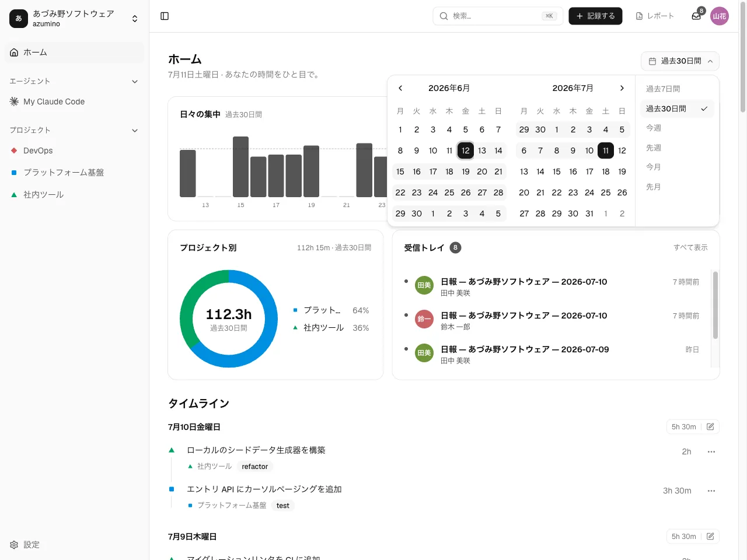747x560 pixels.
Task: Click the 社内ツール 36% legend entry
Action: click(x=331, y=328)
